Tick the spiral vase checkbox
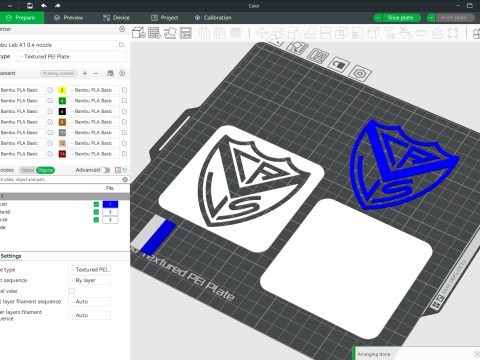Image resolution: width=480 pixels, height=360 pixels. coord(71,291)
